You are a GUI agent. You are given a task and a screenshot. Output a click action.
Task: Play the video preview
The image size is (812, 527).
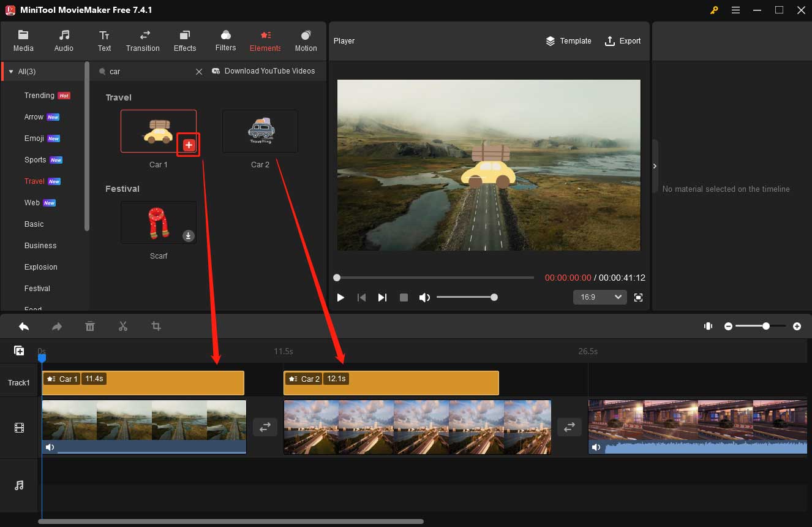340,297
